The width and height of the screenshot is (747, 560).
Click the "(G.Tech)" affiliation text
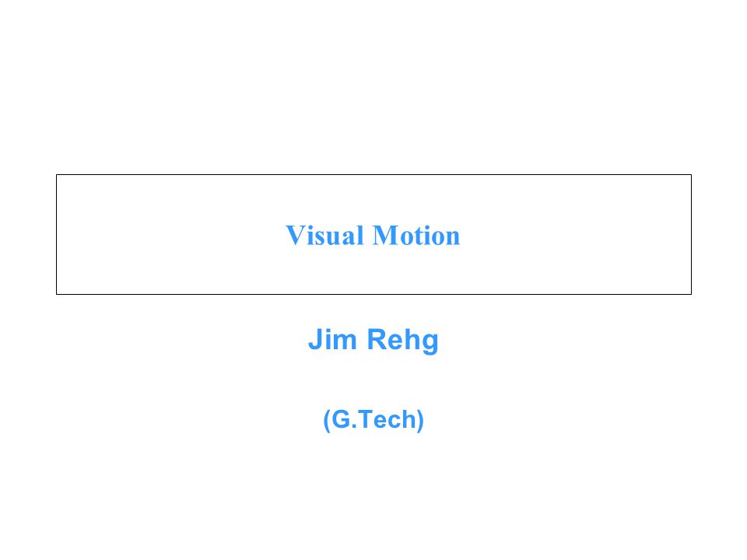[373, 419]
